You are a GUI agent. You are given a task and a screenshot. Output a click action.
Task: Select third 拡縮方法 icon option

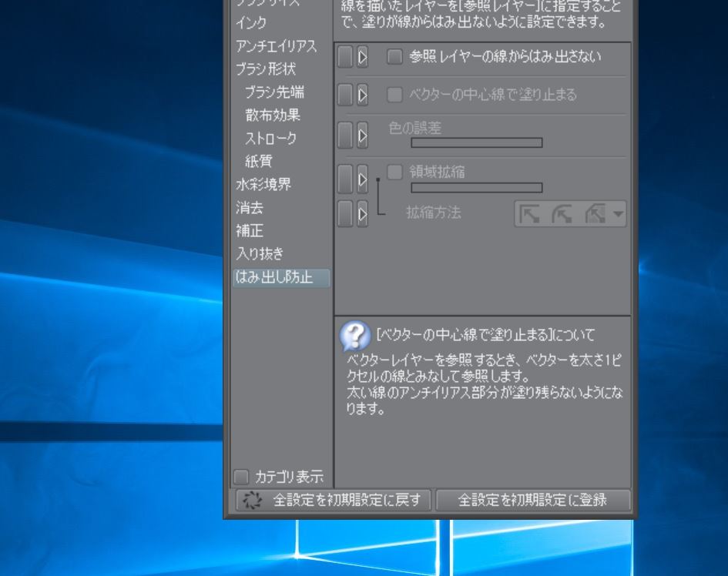(x=595, y=214)
